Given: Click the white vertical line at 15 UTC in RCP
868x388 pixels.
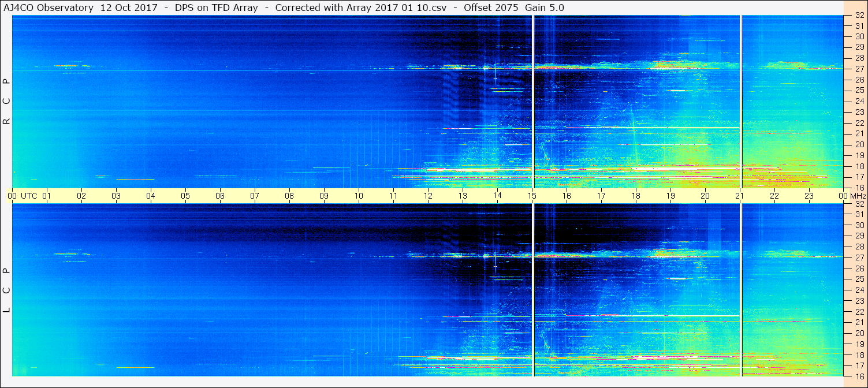Looking at the screenshot, I should coord(532,101).
